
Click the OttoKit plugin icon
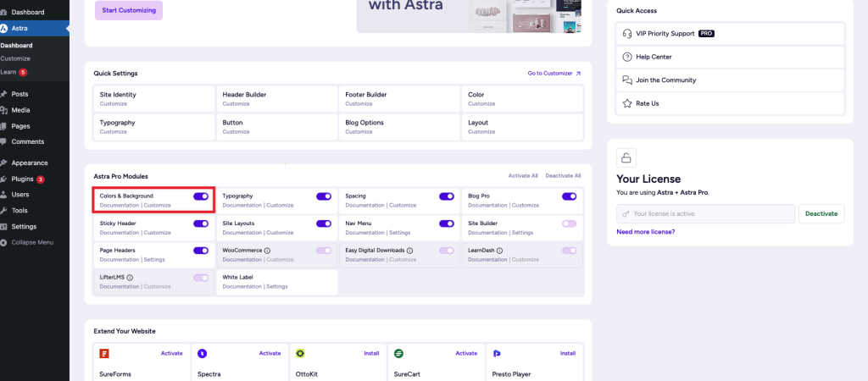tap(300, 353)
